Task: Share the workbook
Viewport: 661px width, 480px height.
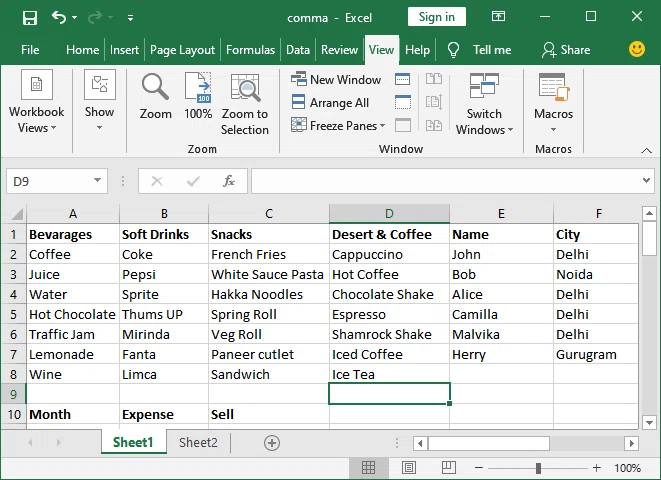Action: click(x=566, y=50)
